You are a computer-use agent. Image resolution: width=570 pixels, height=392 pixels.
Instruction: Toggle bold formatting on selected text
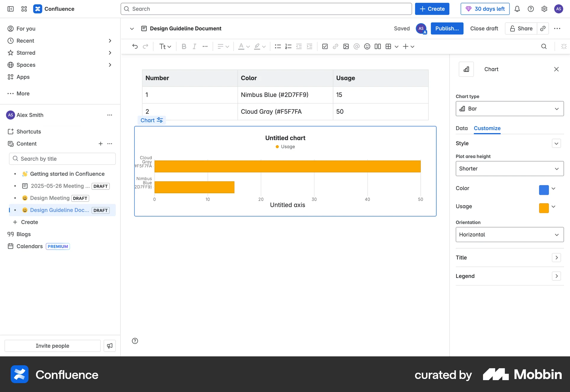[184, 46]
